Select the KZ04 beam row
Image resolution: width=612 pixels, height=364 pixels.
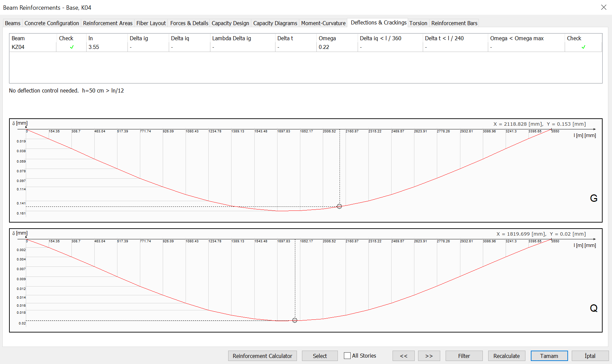tap(18, 47)
